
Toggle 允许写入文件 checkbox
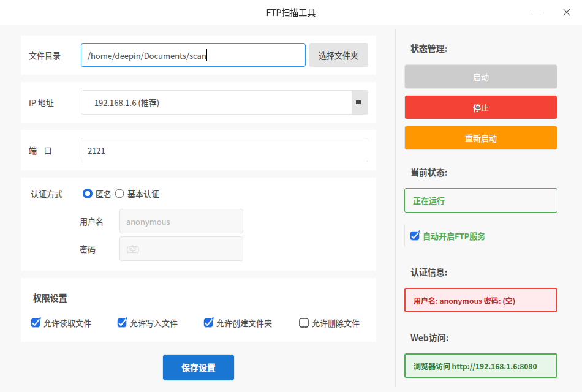tap(122, 323)
